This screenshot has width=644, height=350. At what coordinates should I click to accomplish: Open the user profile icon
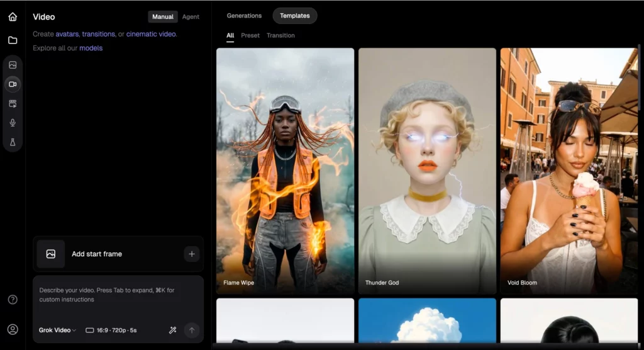click(x=13, y=329)
